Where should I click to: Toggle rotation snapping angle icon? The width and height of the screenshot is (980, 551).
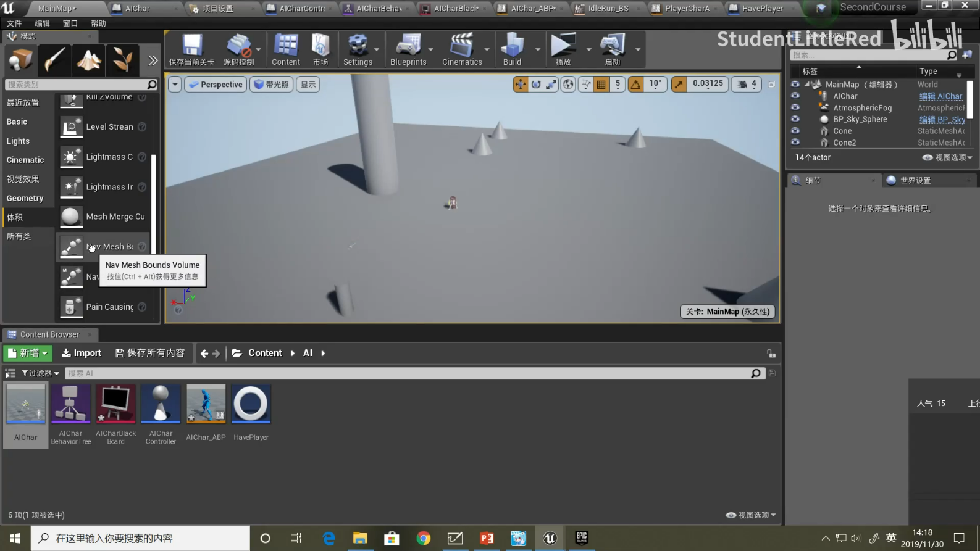635,85
